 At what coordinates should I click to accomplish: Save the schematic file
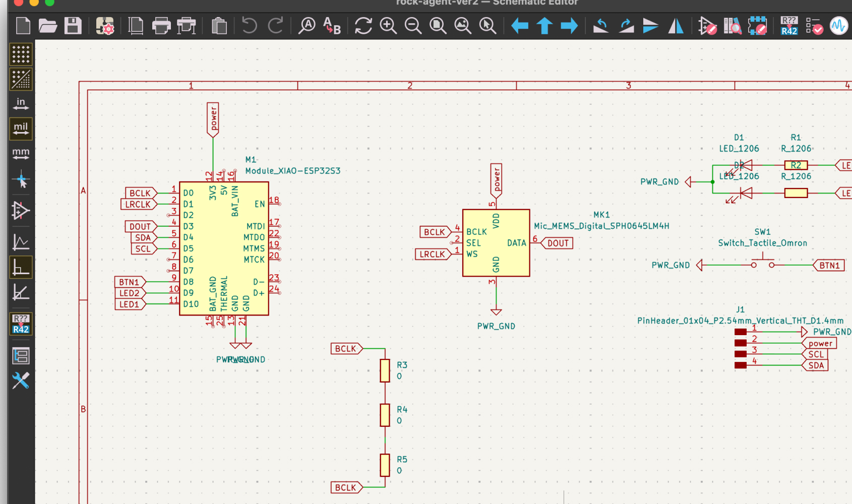(x=73, y=26)
